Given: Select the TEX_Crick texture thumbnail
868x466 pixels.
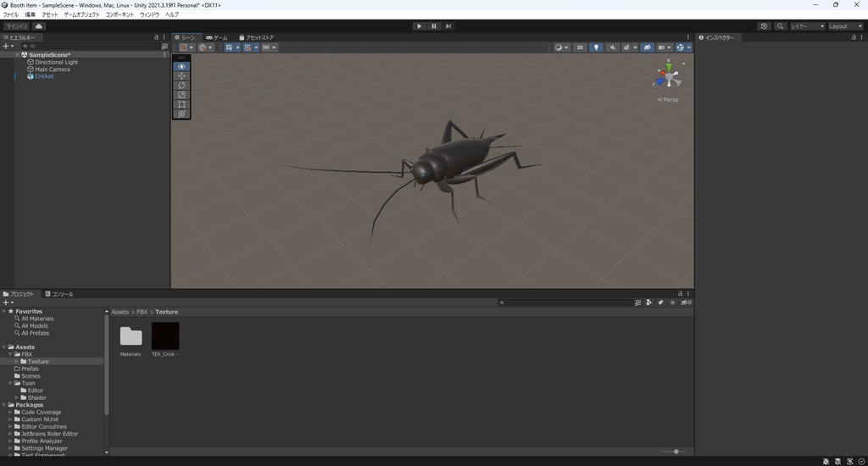Looking at the screenshot, I should (x=165, y=336).
